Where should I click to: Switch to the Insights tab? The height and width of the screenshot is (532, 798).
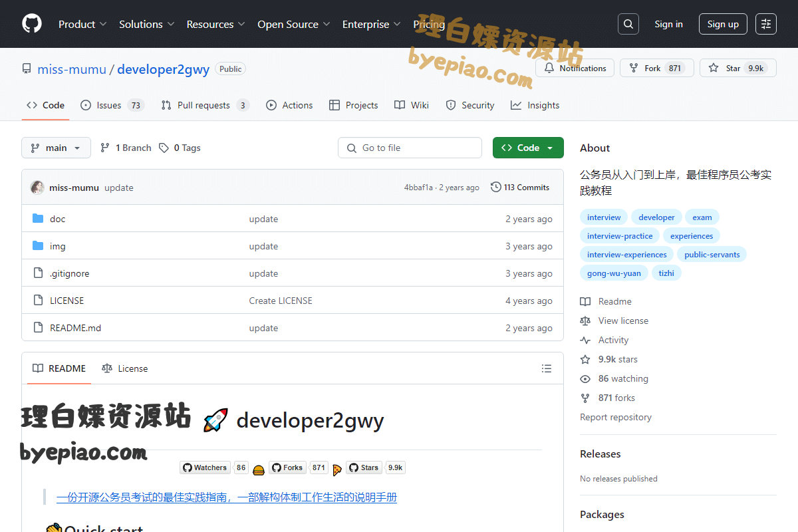535,105
